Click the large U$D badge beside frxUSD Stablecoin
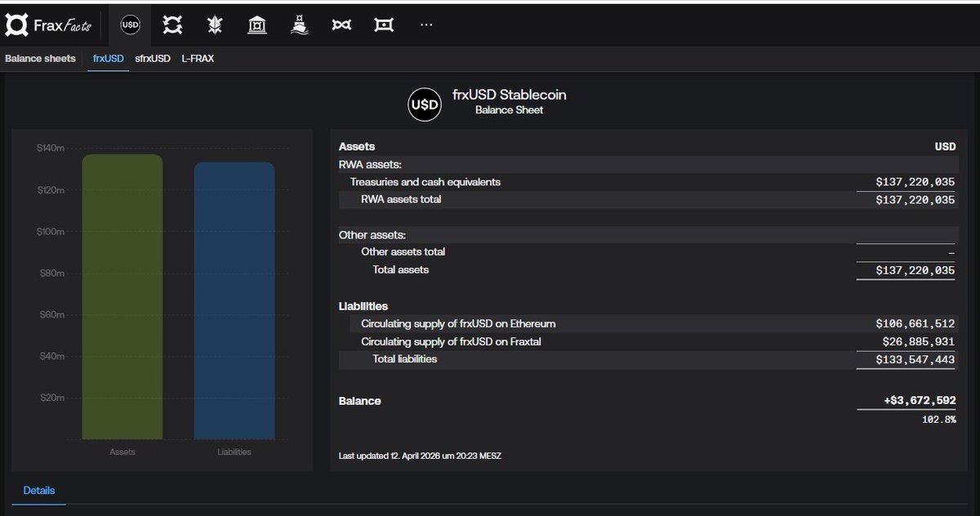 pyautogui.click(x=425, y=105)
